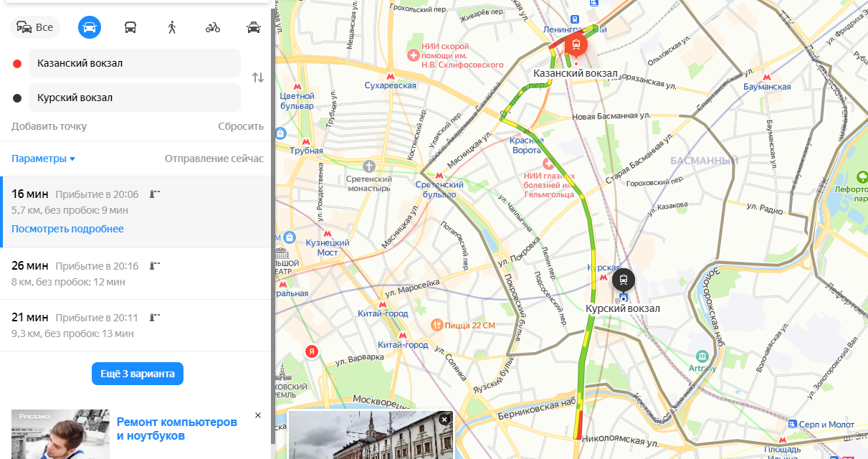Viewport: 868px width, 459px height.
Task: Select the taxi route icon
Action: 254,27
